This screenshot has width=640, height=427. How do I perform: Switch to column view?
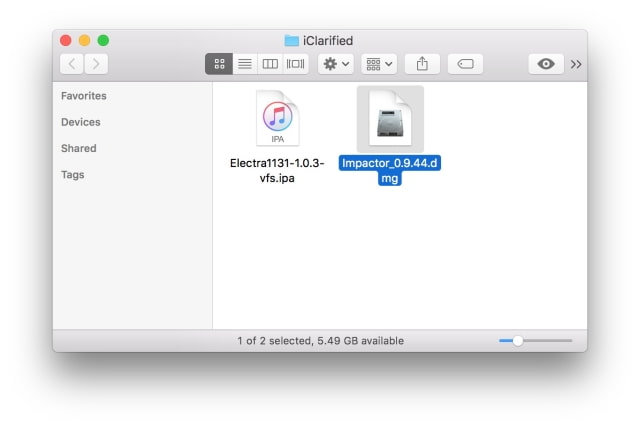[x=270, y=64]
